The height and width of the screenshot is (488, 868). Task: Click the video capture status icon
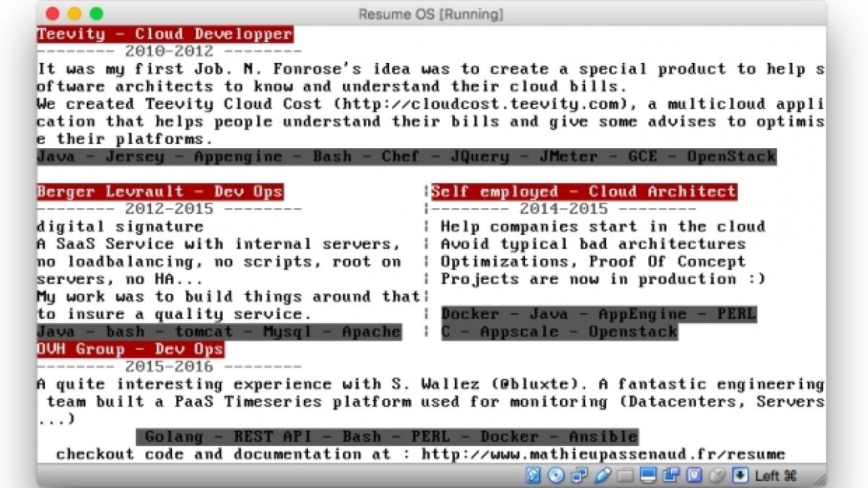(671, 475)
